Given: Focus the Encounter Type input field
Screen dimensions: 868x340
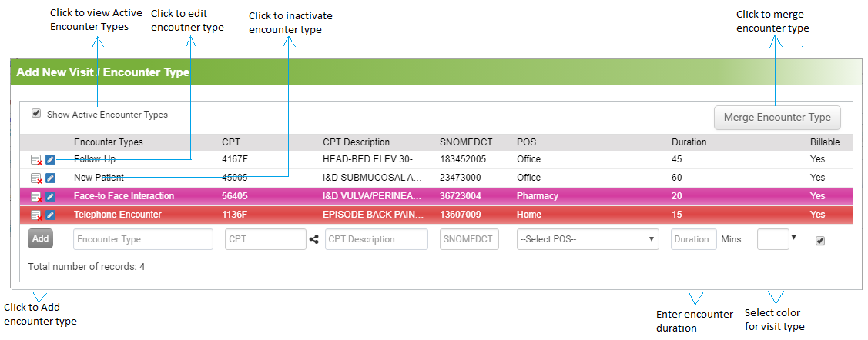Looking at the screenshot, I should click(x=143, y=239).
